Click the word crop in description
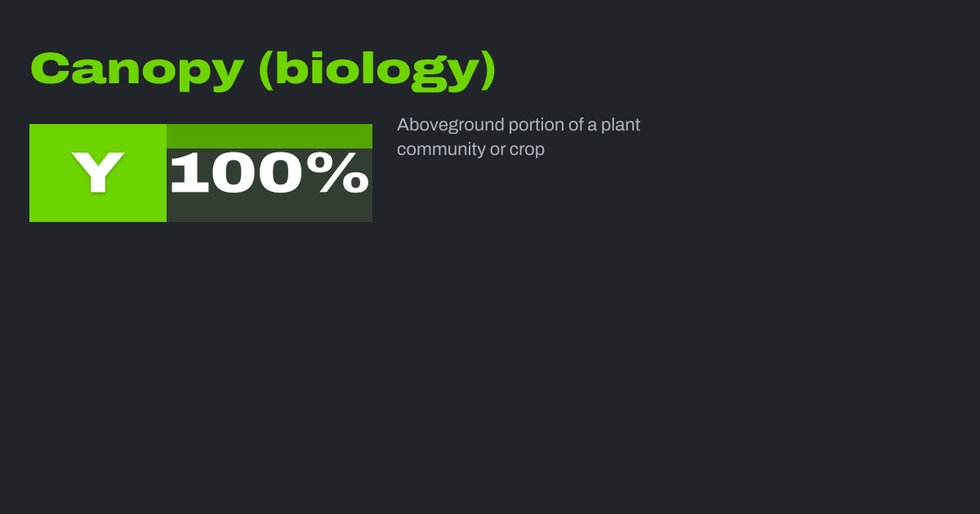Viewport: 980px width, 514px height. tap(528, 149)
